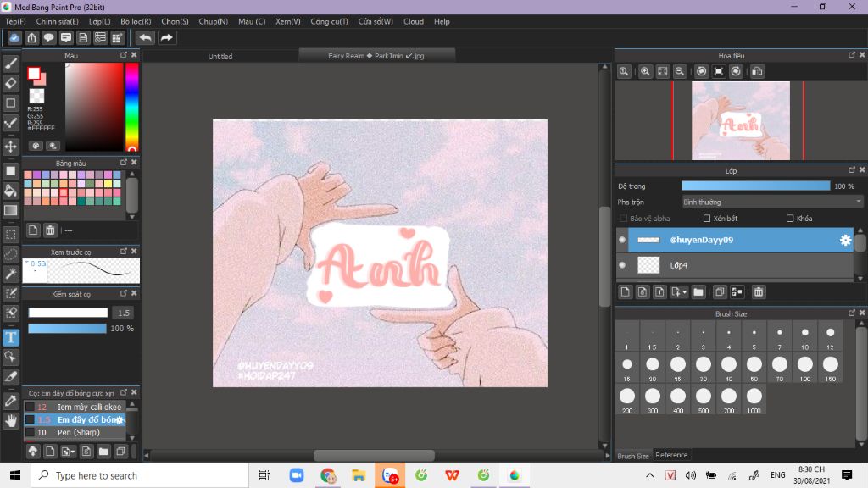Select brush size 1000
The width and height of the screenshot is (868, 488).
pyautogui.click(x=754, y=400)
